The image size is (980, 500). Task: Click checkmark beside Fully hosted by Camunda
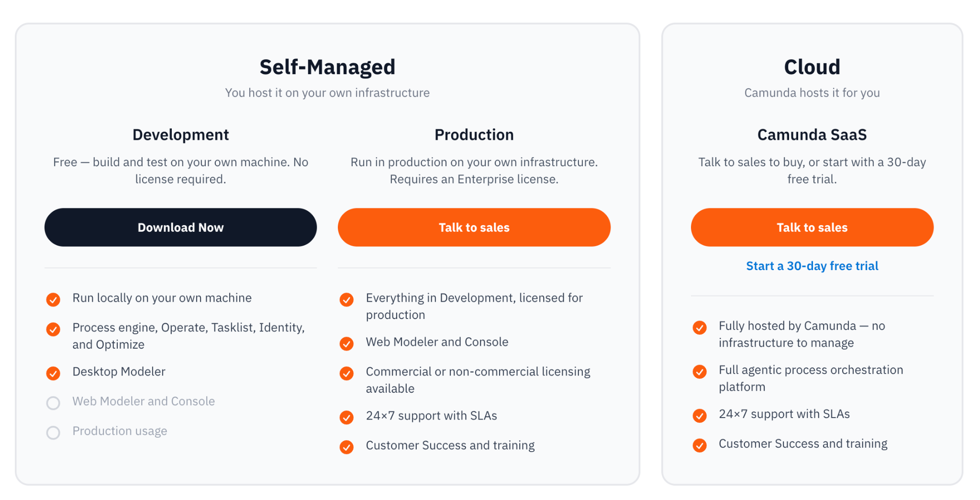[700, 328]
